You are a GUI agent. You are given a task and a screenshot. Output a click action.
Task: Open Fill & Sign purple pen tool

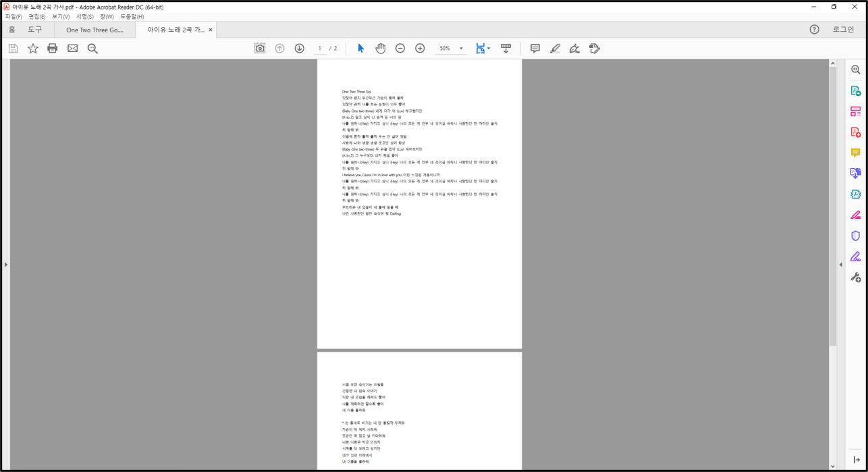click(x=856, y=257)
